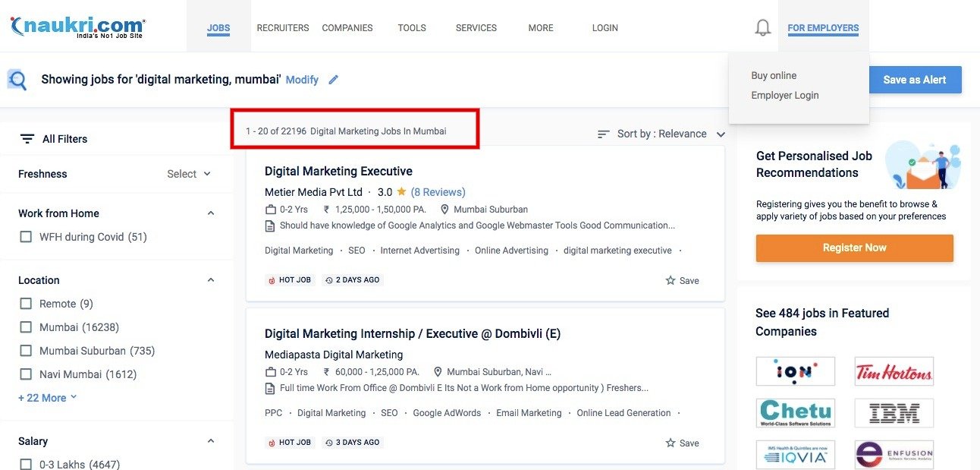Screen dimensions: 980x470
Task: Check the Remote location filter
Action: (x=26, y=304)
